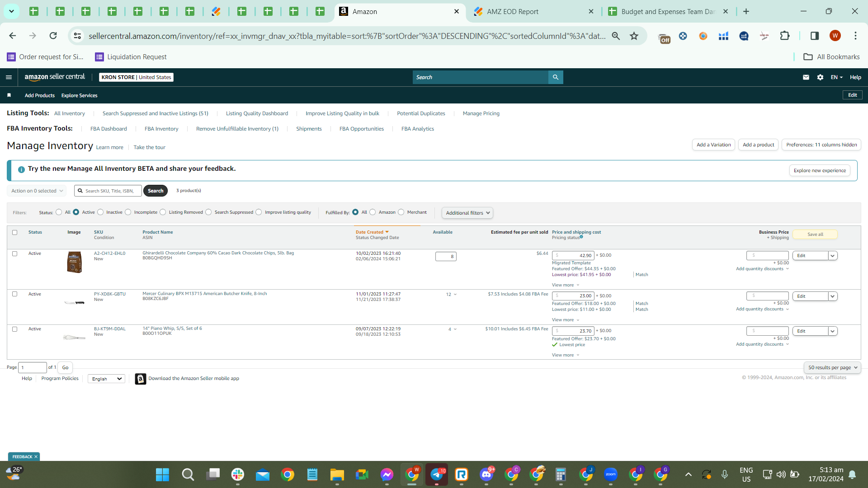Bookmark this page with the star icon

pos(634,36)
